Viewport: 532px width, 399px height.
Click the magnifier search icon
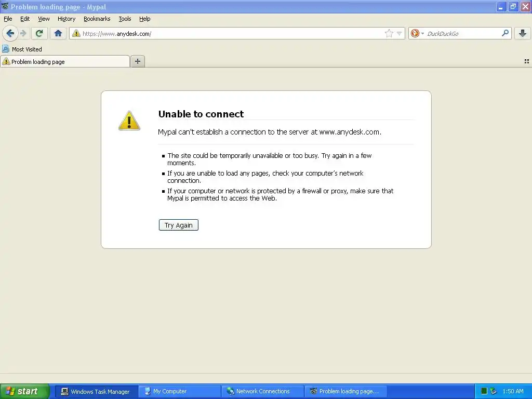505,33
